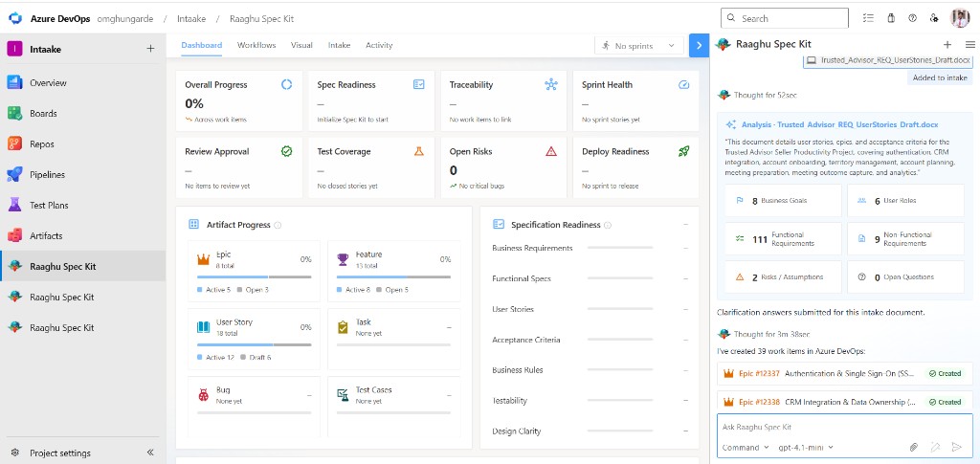This screenshot has height=464, width=980.
Task: Open the help question mark icon
Action: pos(912,18)
